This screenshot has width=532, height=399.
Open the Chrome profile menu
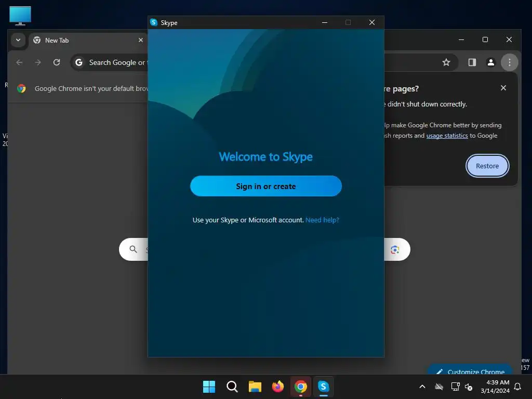coord(490,62)
